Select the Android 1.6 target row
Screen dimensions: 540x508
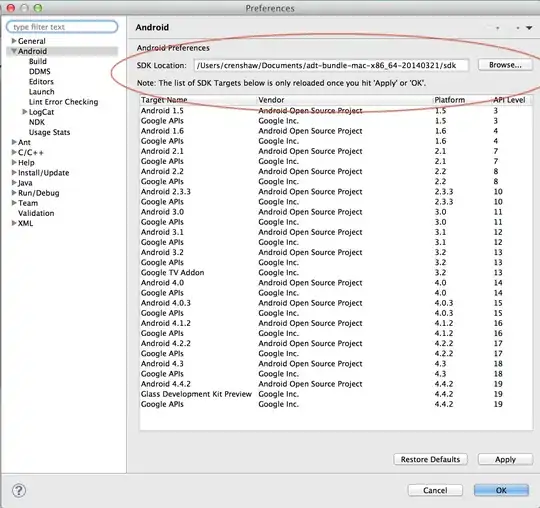pos(336,131)
